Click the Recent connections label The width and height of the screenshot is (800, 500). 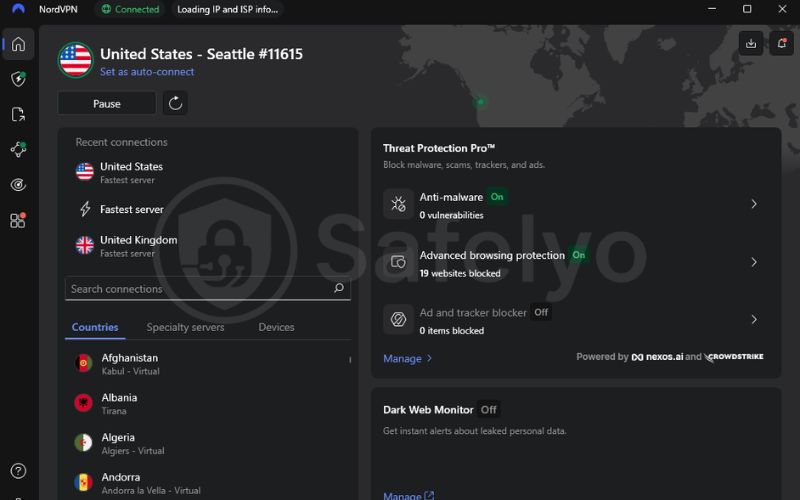click(x=121, y=142)
